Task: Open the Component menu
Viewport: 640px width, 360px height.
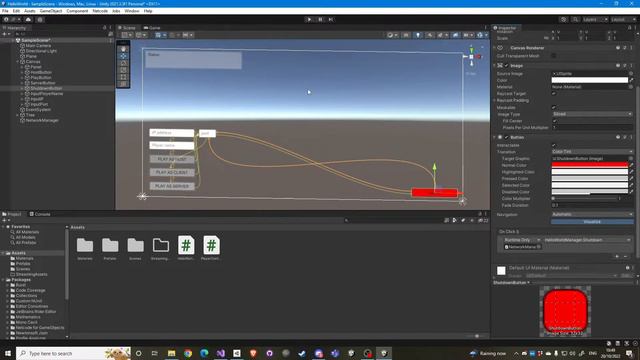Action: pos(77,11)
